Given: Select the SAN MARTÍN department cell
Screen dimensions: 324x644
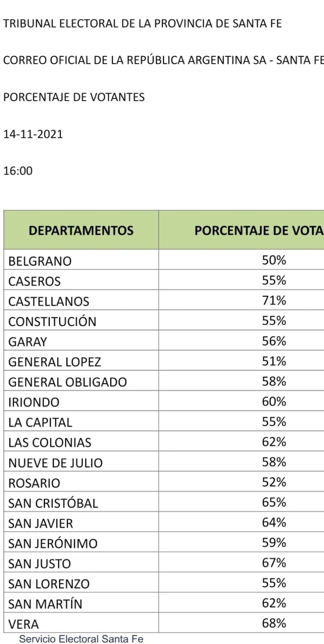Looking at the screenshot, I should coord(45,604).
